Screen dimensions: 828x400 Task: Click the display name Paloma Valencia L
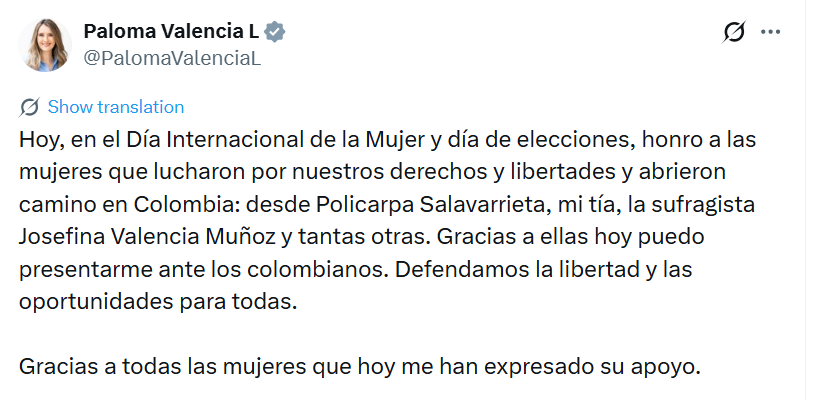pos(171,32)
